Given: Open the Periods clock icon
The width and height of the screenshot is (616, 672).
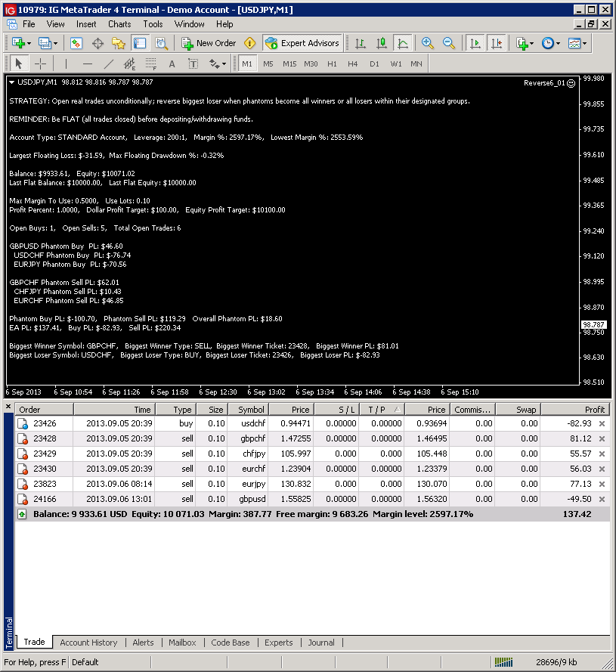Looking at the screenshot, I should [x=548, y=43].
